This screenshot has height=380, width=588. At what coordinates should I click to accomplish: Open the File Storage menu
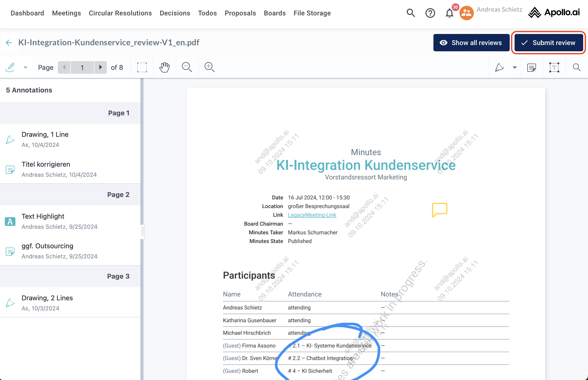(x=312, y=13)
